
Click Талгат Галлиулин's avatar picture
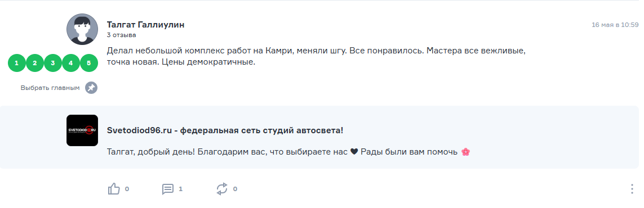[82, 29]
